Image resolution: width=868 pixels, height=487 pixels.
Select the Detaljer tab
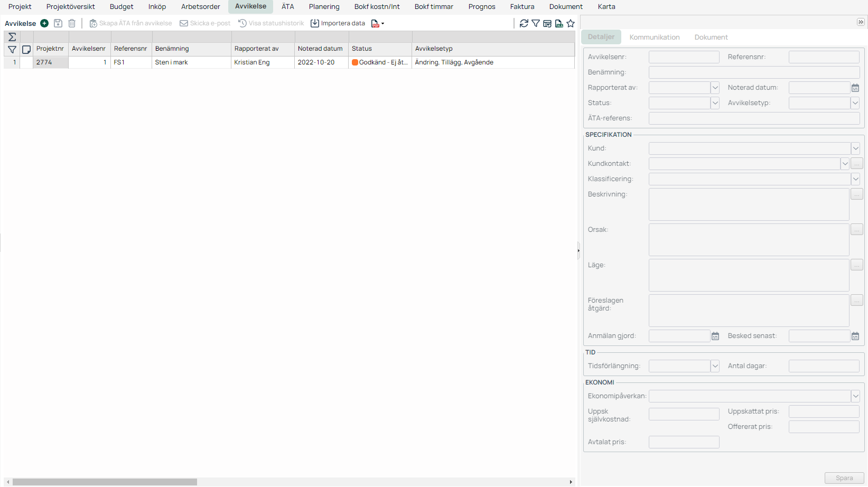[601, 37]
